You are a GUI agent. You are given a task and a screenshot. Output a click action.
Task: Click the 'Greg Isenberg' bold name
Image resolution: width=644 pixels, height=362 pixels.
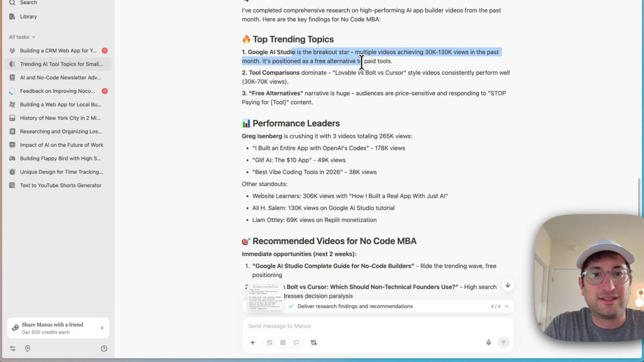(x=262, y=136)
